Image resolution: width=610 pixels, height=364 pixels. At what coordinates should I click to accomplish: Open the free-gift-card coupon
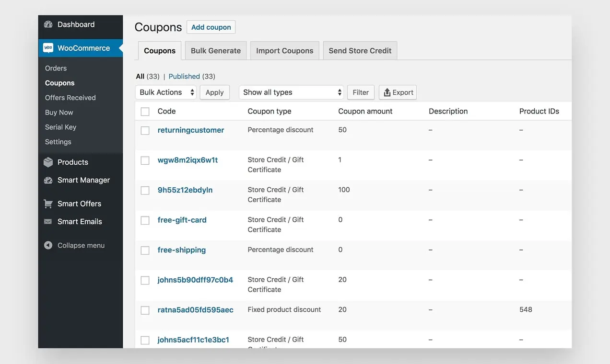pyautogui.click(x=182, y=220)
